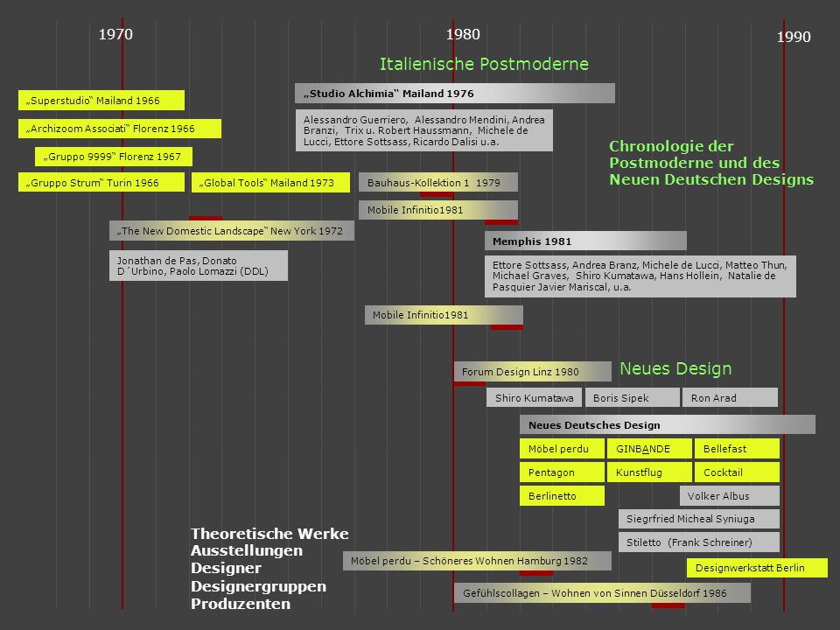Image resolution: width=840 pixels, height=630 pixels.
Task: Click the 1970 year label
Action: (x=115, y=34)
